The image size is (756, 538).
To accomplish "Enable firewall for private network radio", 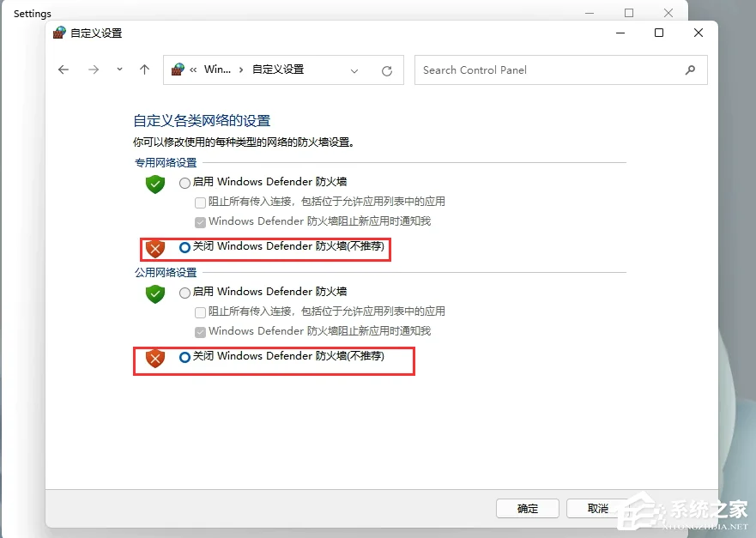I will click(184, 183).
